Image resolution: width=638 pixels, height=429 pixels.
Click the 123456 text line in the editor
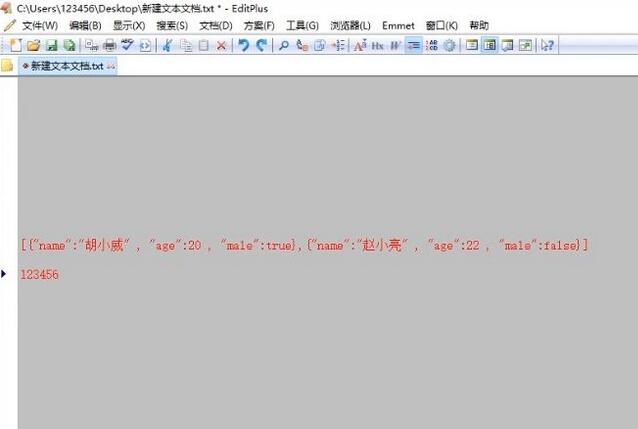(39, 274)
